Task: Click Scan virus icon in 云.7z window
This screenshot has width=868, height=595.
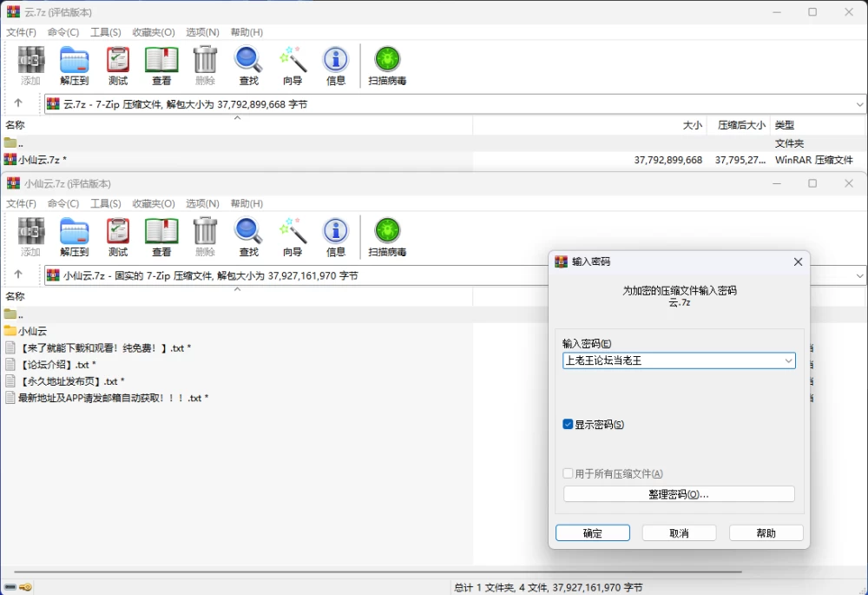Action: coord(387,65)
